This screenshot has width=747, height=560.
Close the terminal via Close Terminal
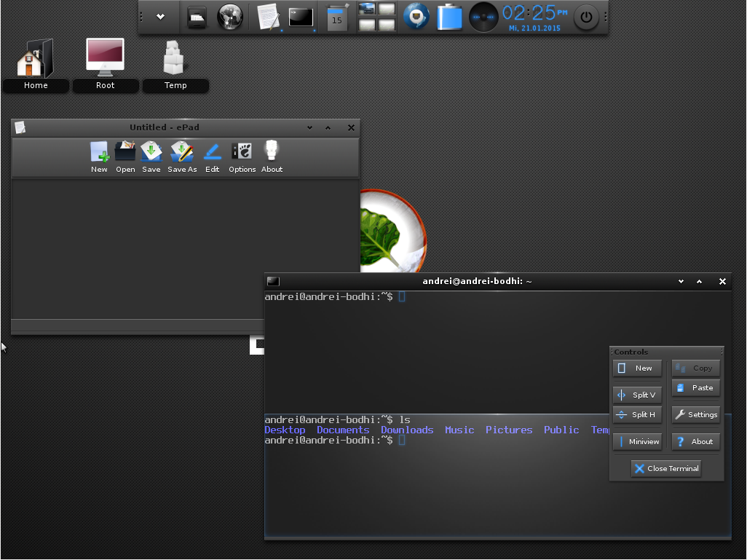point(666,468)
